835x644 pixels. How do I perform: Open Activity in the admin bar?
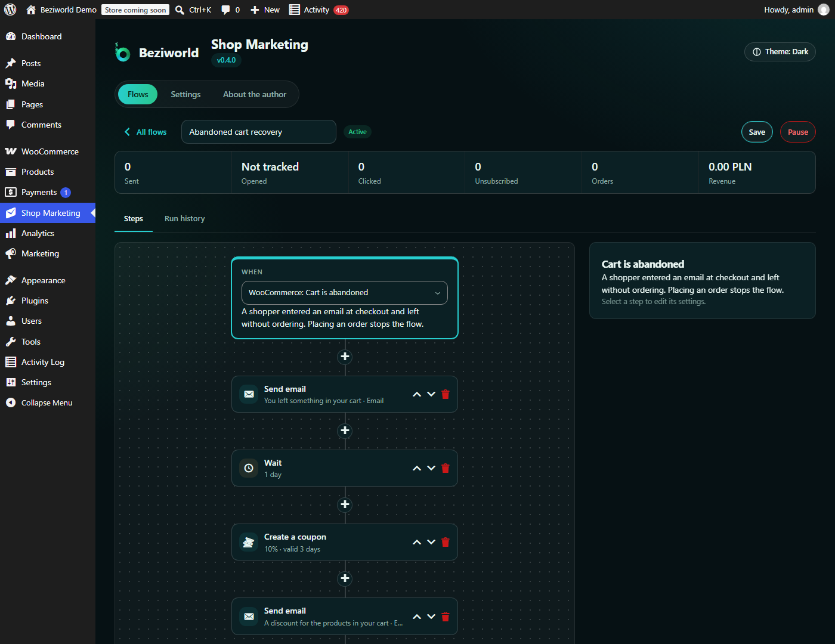(x=318, y=10)
